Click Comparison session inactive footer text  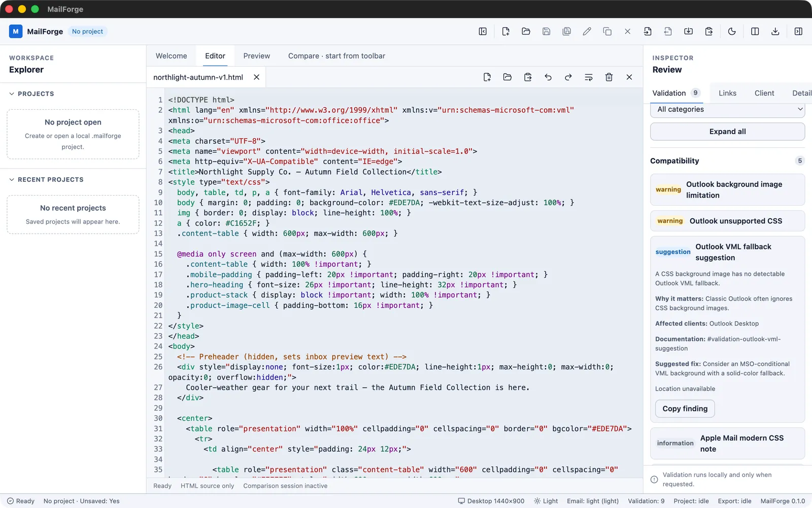point(285,486)
